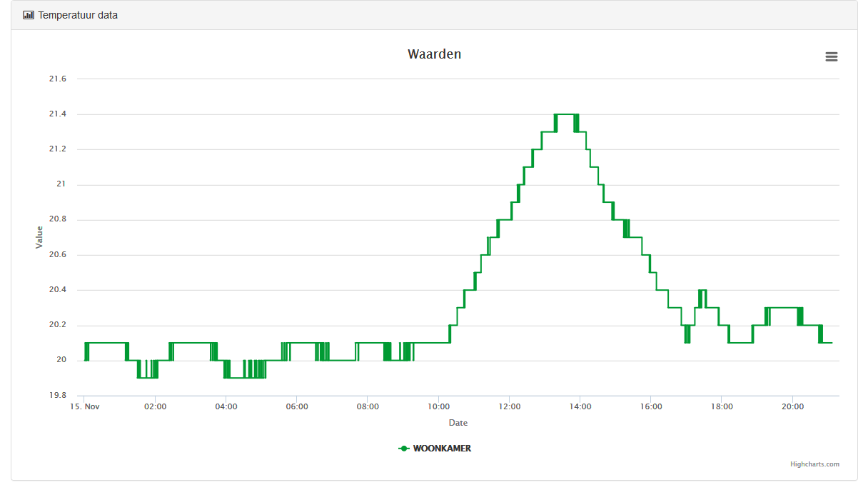The image size is (868, 495).
Task: Click the 21.6 y-axis label
Action: tap(57, 79)
